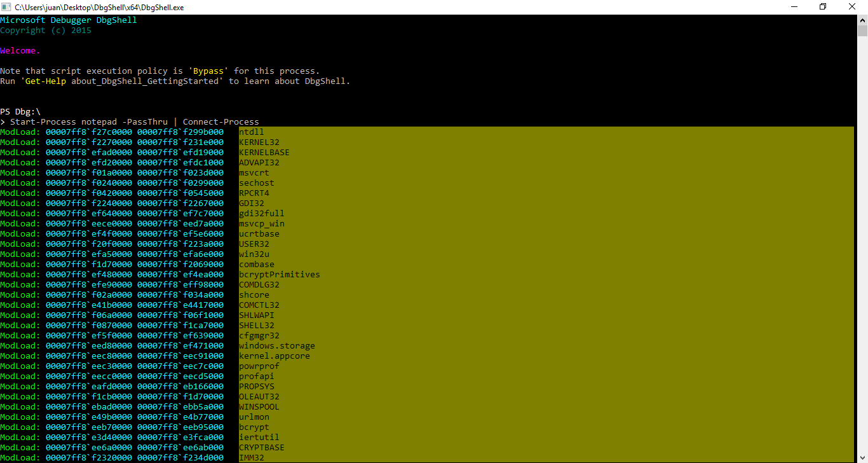The height and width of the screenshot is (463, 868).
Task: Click the 'sechost' module name
Action: pos(257,183)
